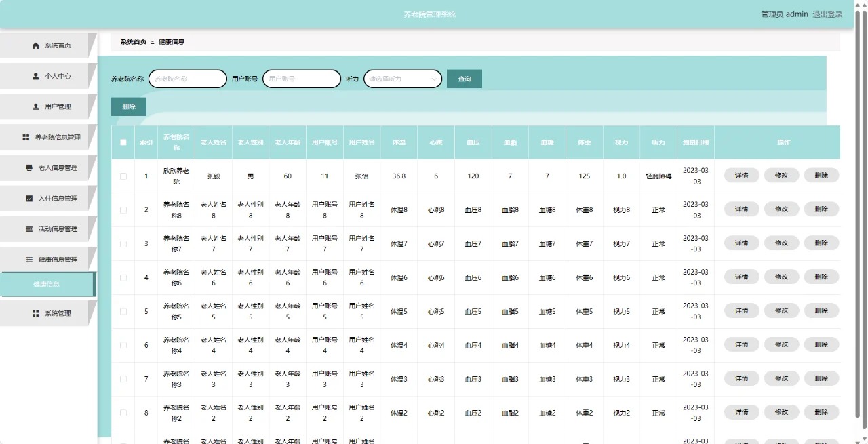Click 删除 for row index 7

tap(822, 378)
